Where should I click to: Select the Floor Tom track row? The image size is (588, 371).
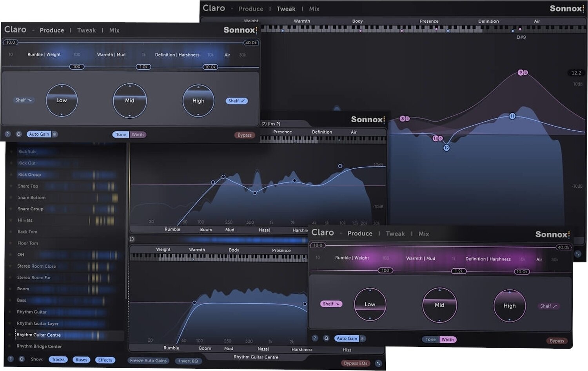(x=66, y=243)
